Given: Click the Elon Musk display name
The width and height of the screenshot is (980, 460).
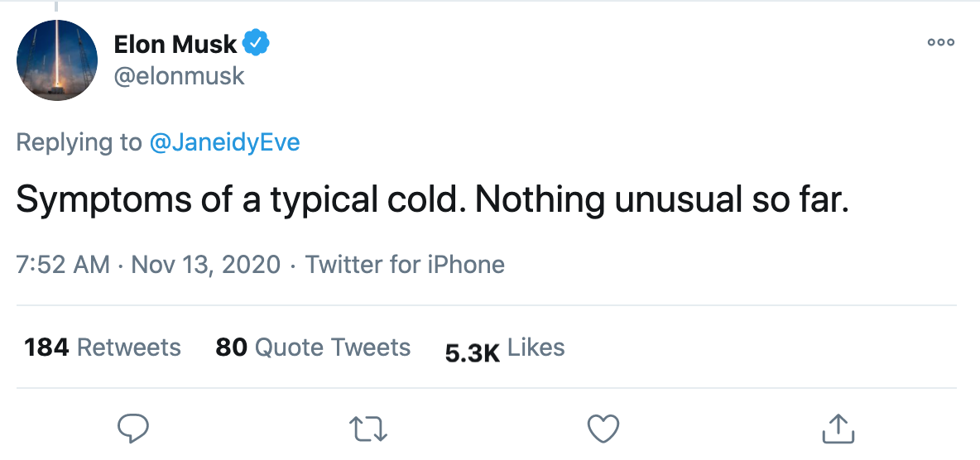Looking at the screenshot, I should 175,44.
